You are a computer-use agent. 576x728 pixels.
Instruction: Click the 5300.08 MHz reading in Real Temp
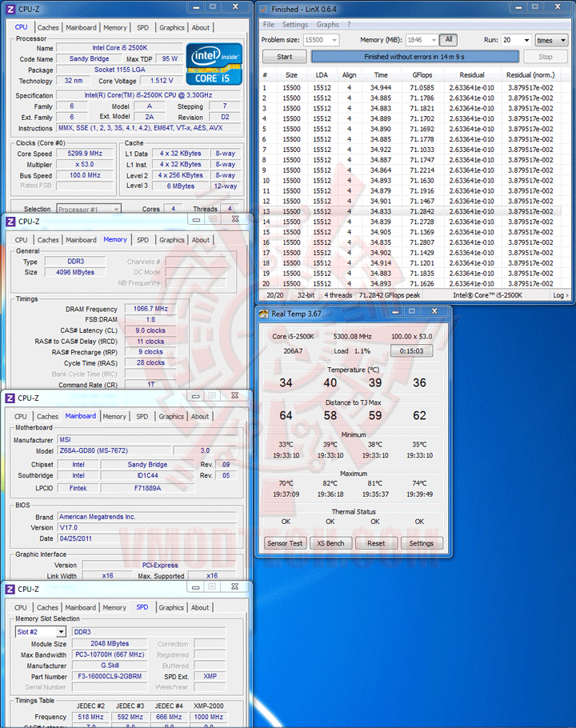[352, 336]
